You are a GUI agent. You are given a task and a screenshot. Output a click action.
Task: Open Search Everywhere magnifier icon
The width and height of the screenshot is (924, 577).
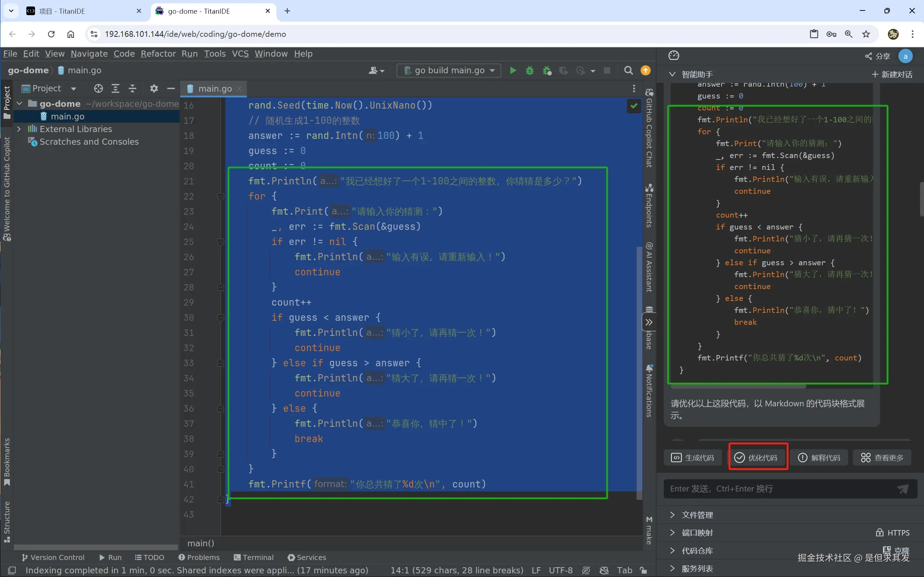point(628,71)
